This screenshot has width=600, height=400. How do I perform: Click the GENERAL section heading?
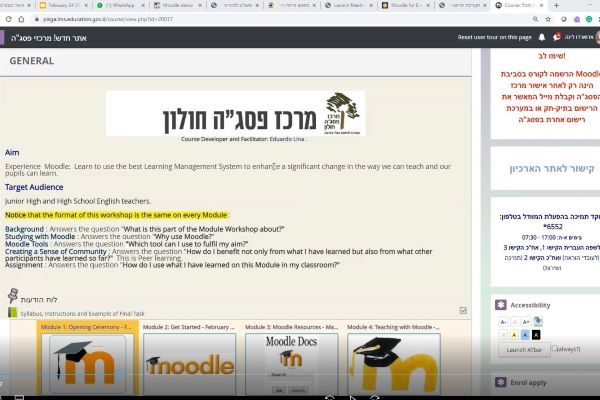coord(32,61)
